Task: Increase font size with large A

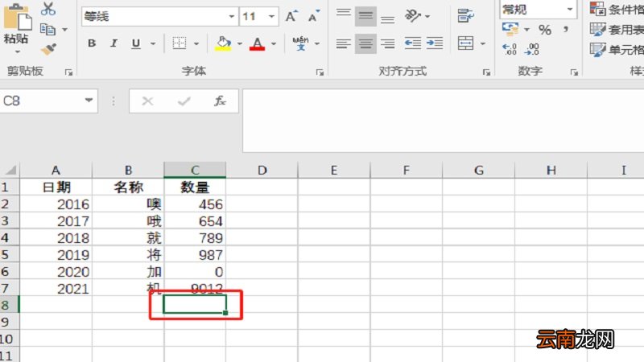Action: tap(291, 16)
